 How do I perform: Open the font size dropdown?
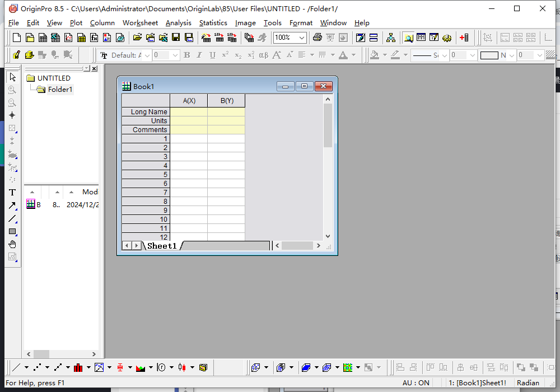[175, 55]
